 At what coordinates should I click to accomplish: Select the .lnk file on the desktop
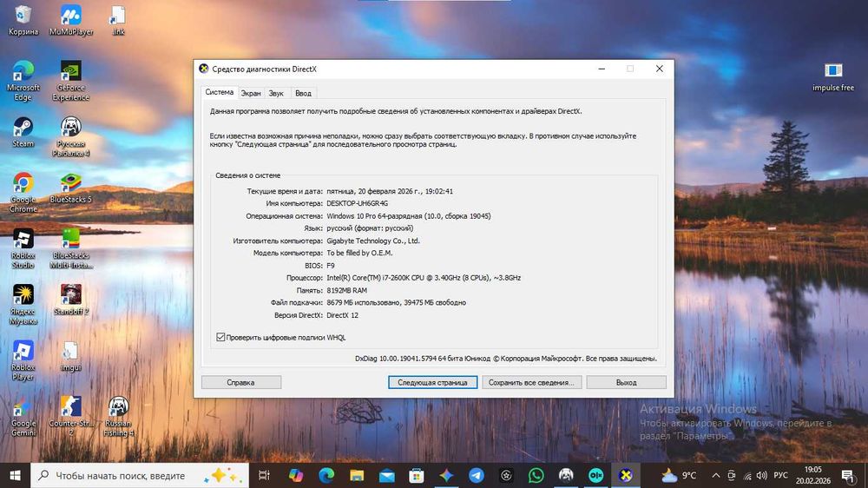click(x=118, y=21)
